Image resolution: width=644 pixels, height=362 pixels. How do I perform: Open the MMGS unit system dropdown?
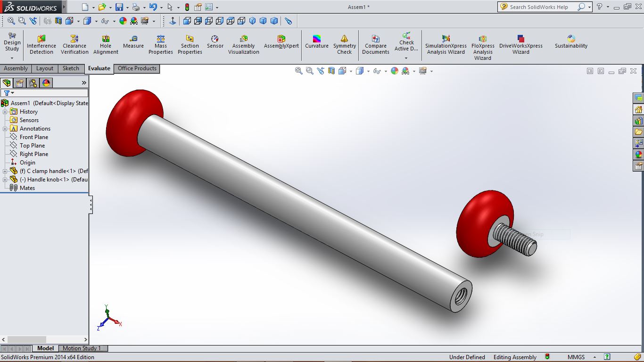594,357
